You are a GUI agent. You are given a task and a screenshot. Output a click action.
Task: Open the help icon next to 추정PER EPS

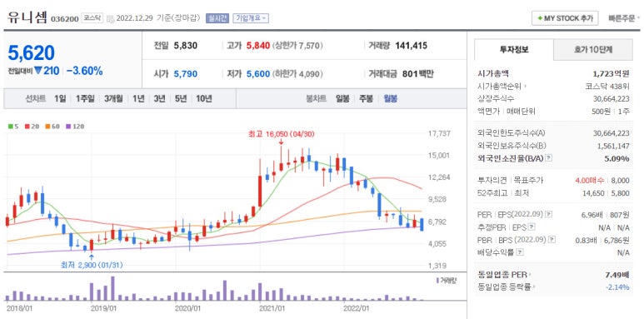[532, 227]
